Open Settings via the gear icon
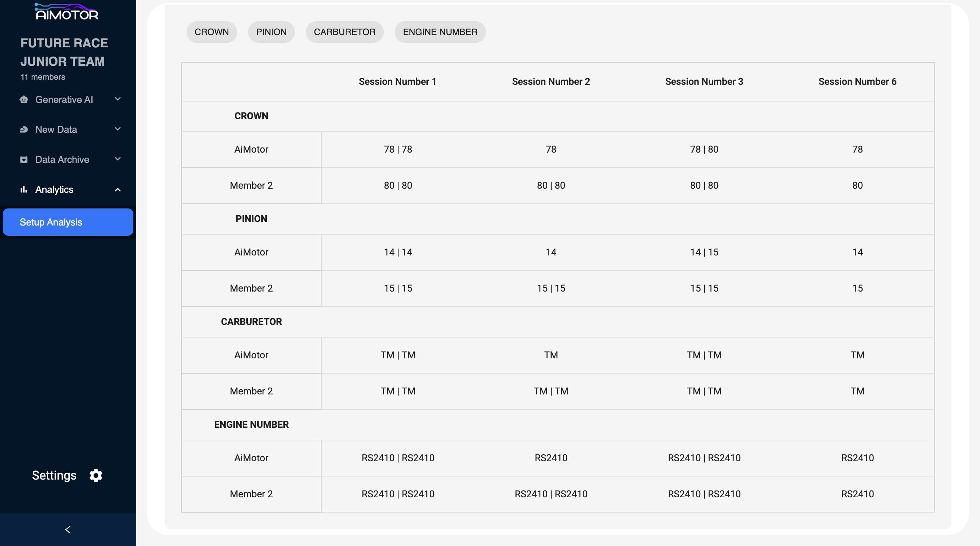This screenshot has height=546, width=980. 96,475
